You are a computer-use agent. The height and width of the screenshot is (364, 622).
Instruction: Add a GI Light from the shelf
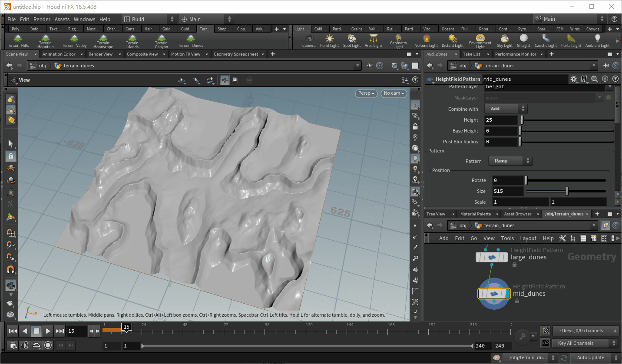click(x=523, y=41)
